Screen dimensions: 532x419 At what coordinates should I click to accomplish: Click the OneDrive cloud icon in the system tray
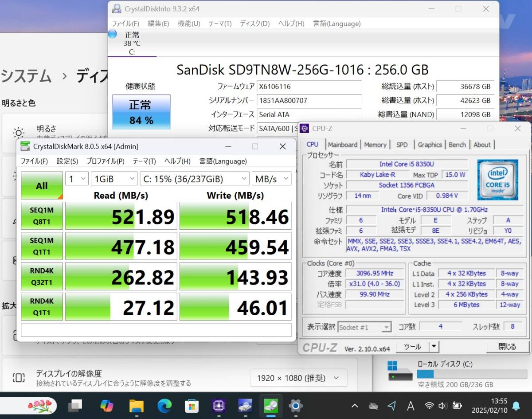tap(374, 406)
